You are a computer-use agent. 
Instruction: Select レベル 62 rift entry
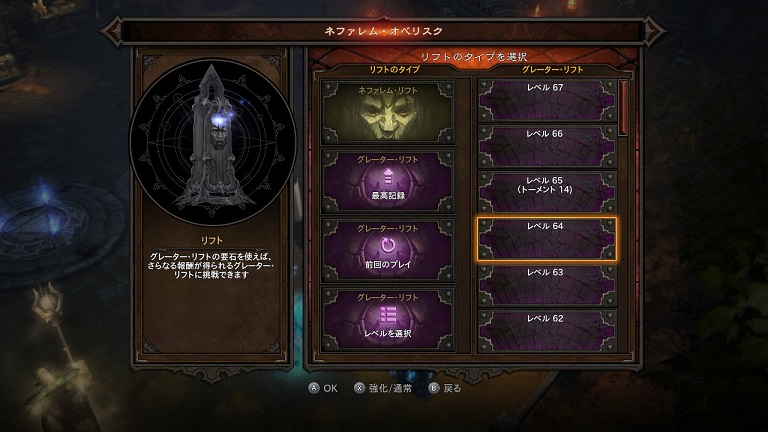[x=547, y=330]
